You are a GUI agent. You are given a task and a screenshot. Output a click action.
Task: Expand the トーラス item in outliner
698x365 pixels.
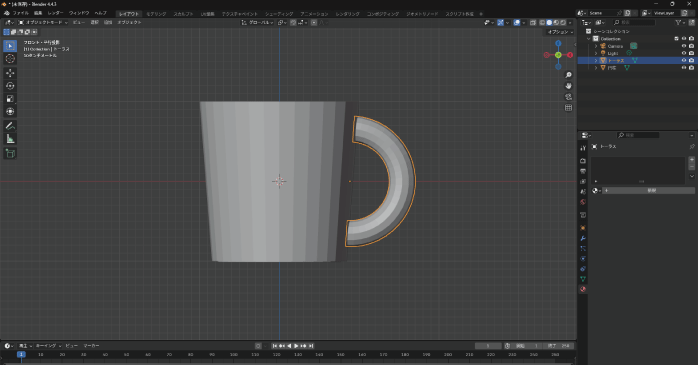click(x=596, y=60)
